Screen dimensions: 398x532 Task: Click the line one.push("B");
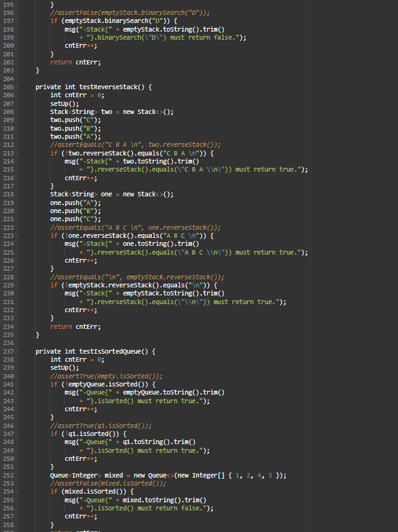pyautogui.click(x=76, y=211)
